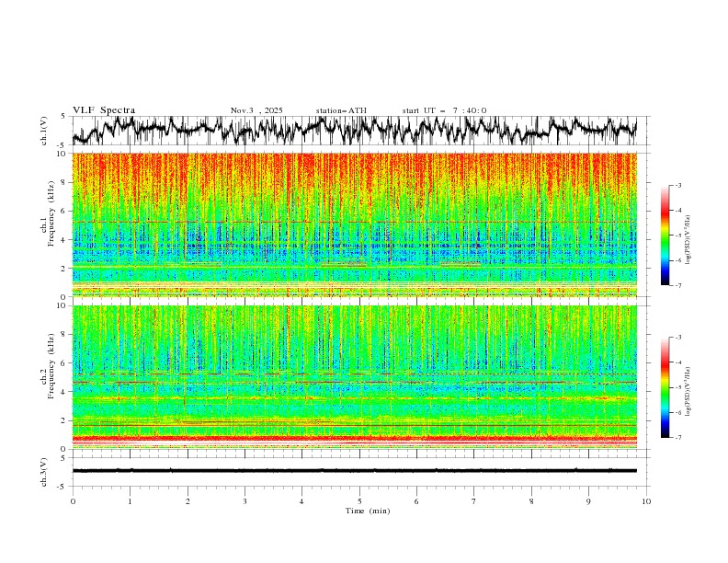728x563 pixels.
Task: Click time axis tick label '0'
Action: tap(73, 501)
